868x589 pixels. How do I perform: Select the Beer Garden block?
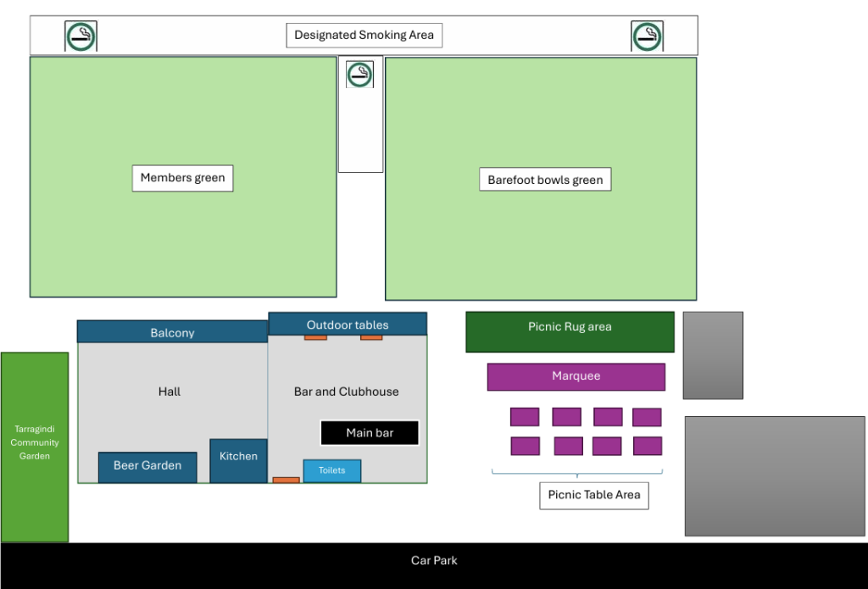[147, 467]
